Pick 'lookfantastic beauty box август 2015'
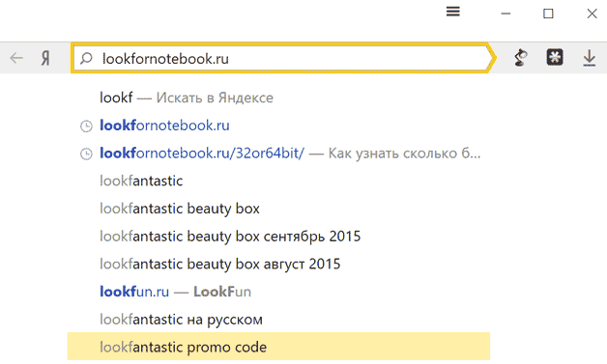Image resolution: width=607 pixels, height=364 pixels. tap(278, 265)
